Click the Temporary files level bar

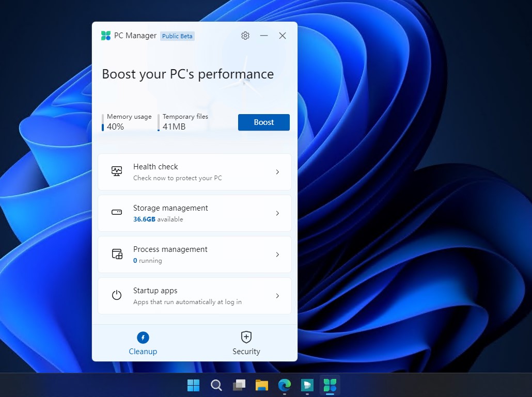click(159, 122)
